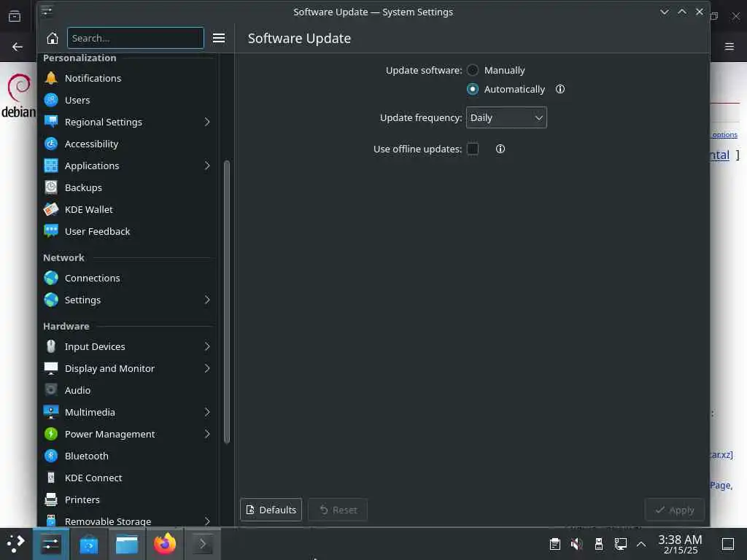Viewport: 747px width, 560px height.
Task: Click the settings Search field
Action: pos(136,38)
